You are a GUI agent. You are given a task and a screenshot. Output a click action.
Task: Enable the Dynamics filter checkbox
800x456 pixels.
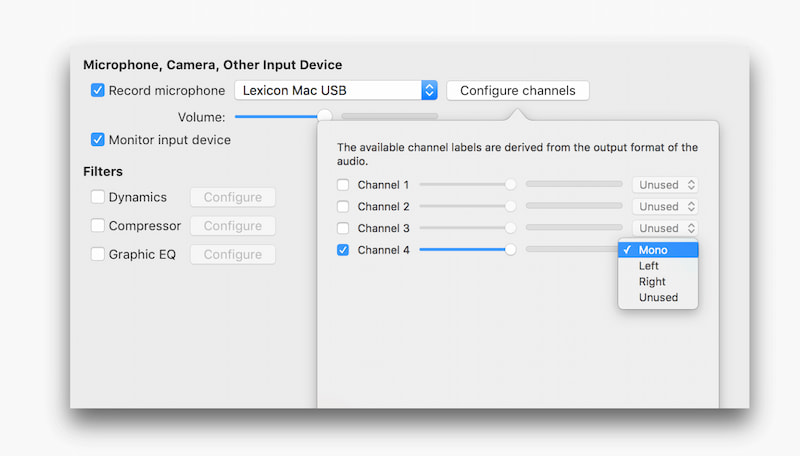98,197
